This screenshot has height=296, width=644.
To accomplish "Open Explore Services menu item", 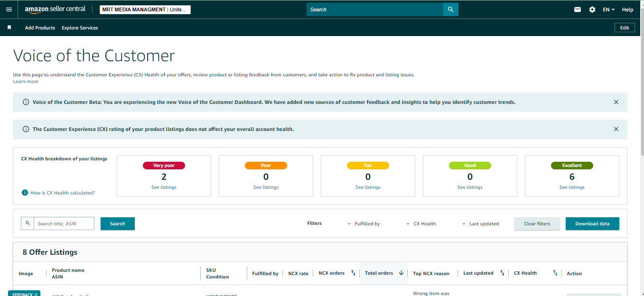I will tap(80, 28).
